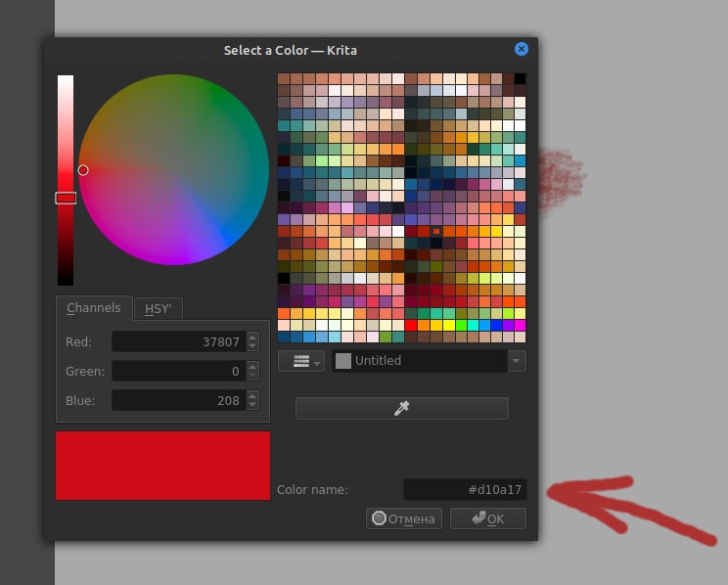Click the large red color preview
The width and height of the screenshot is (728, 585).
[x=163, y=466]
